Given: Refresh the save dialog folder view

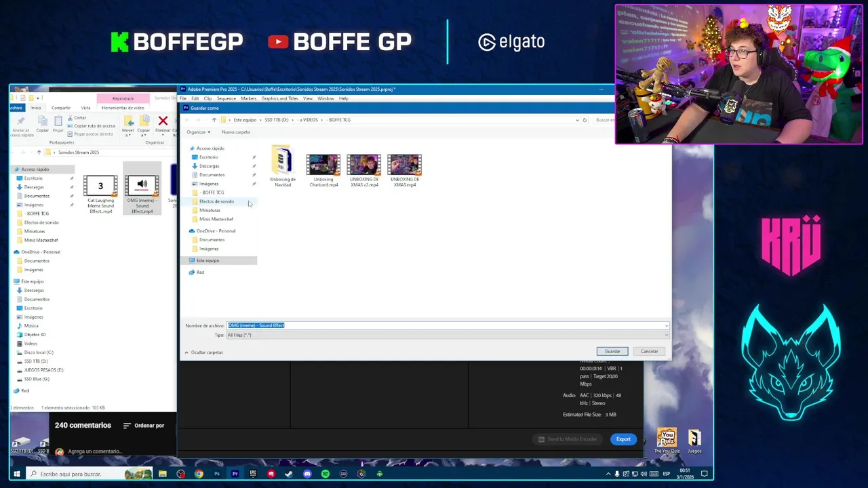Looking at the screenshot, I should pos(585,120).
